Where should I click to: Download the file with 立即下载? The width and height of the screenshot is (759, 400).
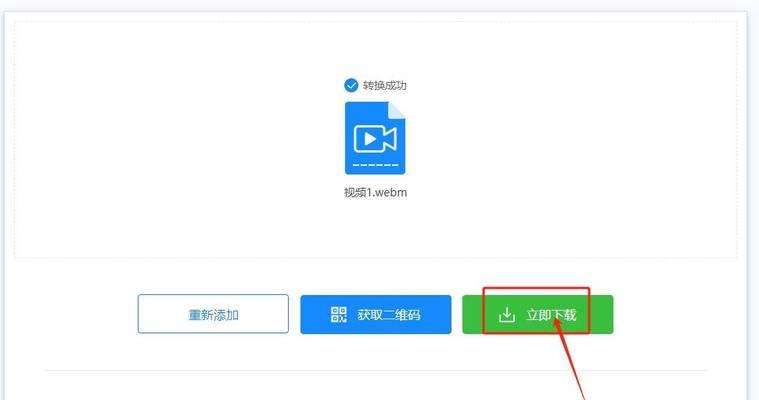[x=538, y=314]
